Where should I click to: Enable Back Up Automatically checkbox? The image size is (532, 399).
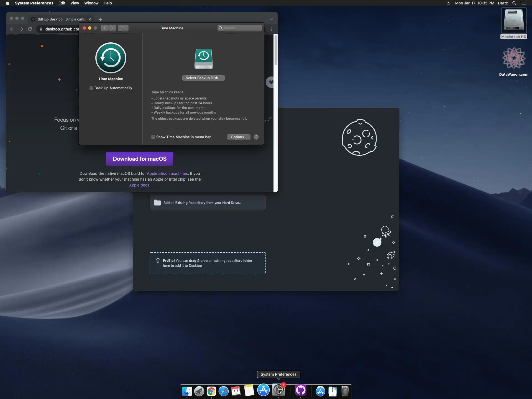[x=91, y=88]
